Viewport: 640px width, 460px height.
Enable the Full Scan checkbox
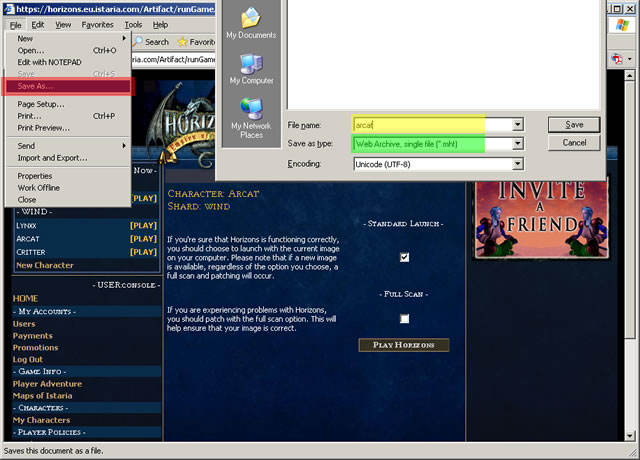click(404, 318)
